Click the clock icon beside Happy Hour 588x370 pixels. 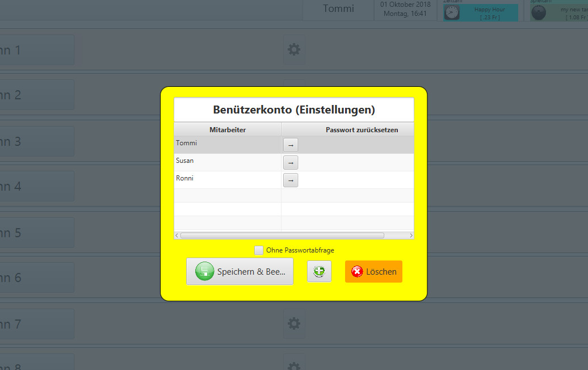[x=452, y=12]
